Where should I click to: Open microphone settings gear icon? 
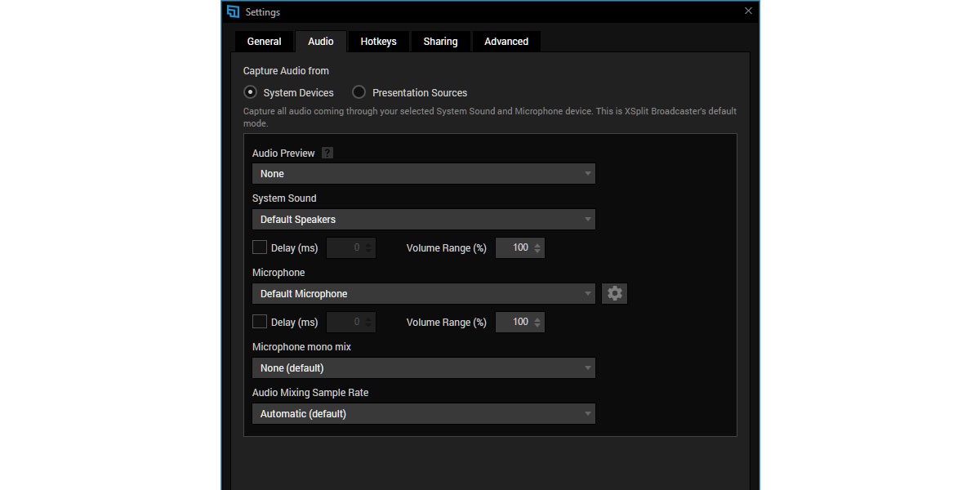click(x=614, y=294)
